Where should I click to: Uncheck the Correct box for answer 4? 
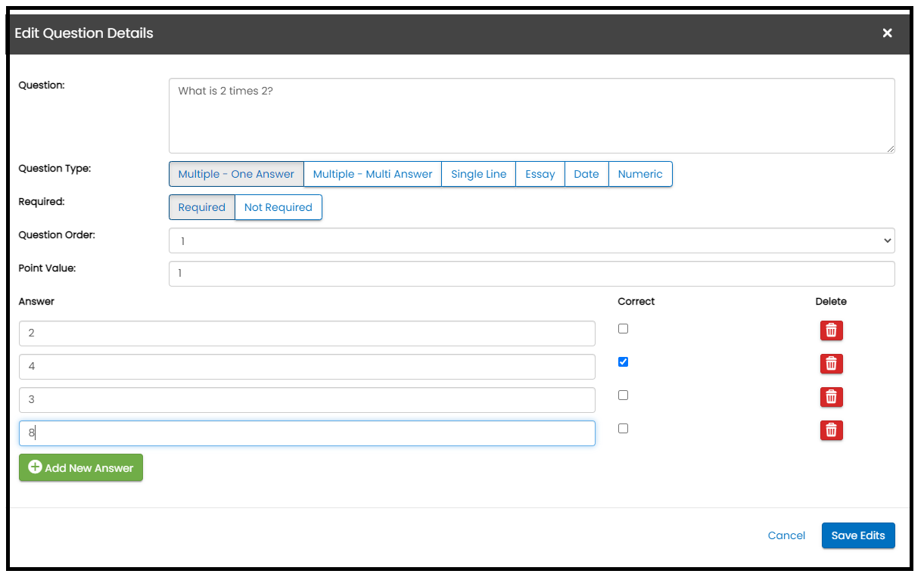pos(623,362)
